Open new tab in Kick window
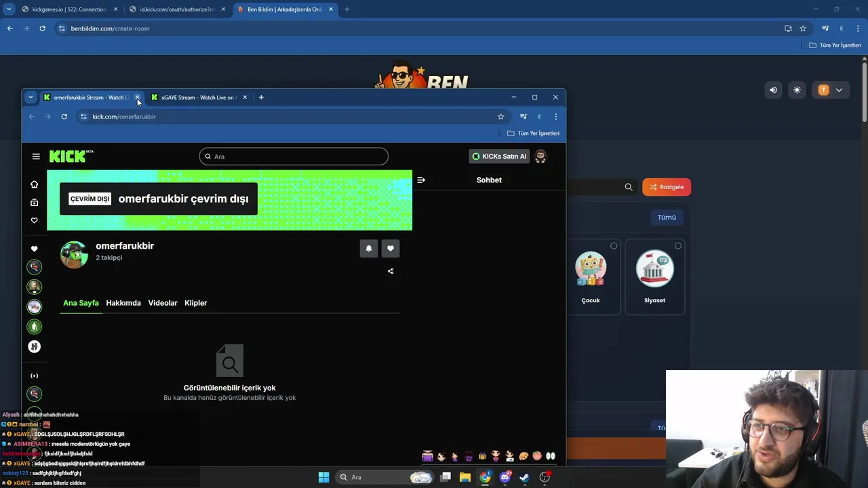This screenshot has height=488, width=868. [261, 98]
